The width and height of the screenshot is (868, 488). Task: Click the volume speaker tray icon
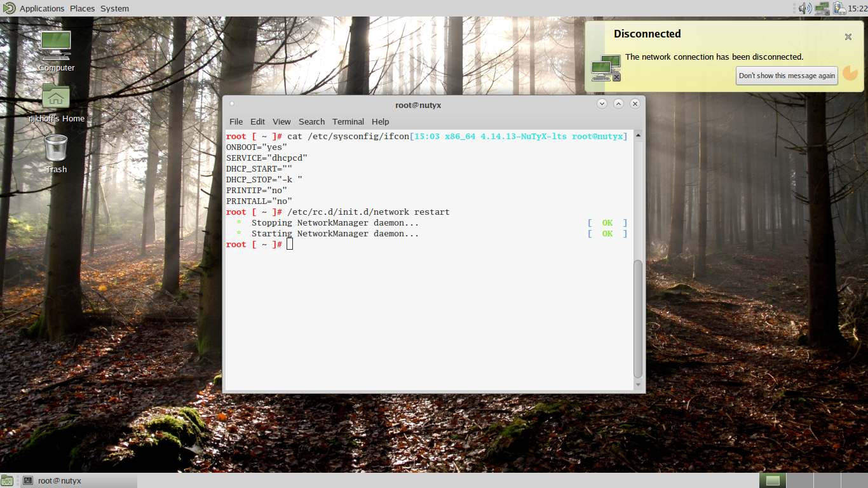tap(805, 8)
